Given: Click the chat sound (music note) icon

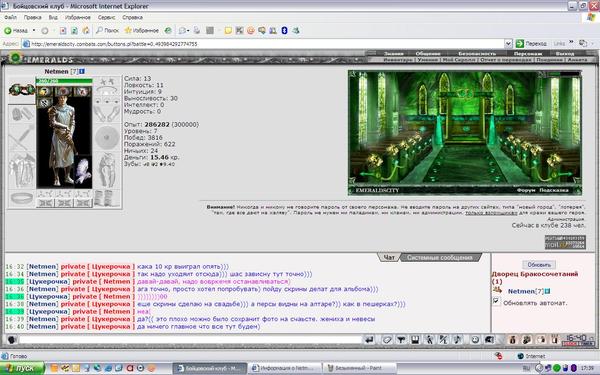Looking at the screenshot, I should pyautogui.click(x=458, y=339).
